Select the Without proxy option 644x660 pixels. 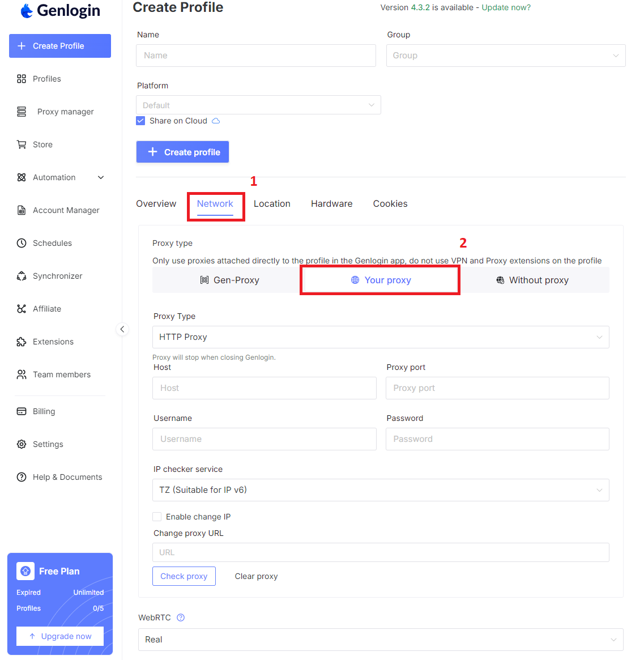point(532,280)
